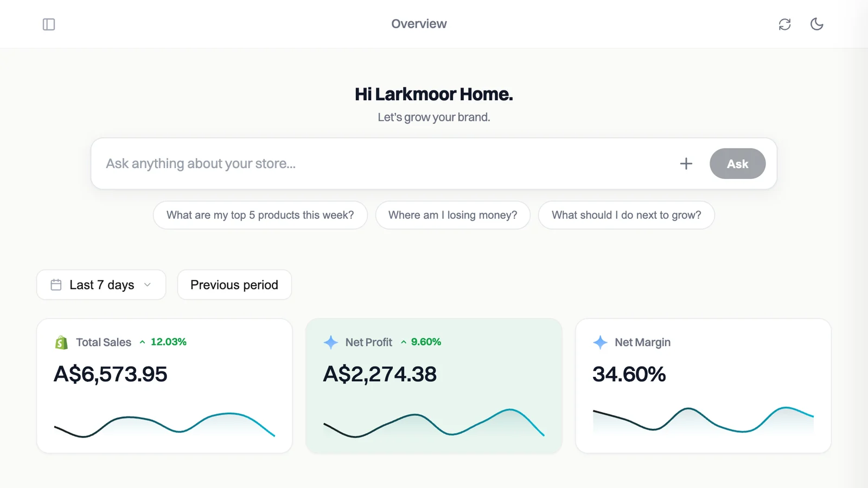Click the sparkle icon beside Net Margin
Image resolution: width=868 pixels, height=488 pixels.
point(600,342)
